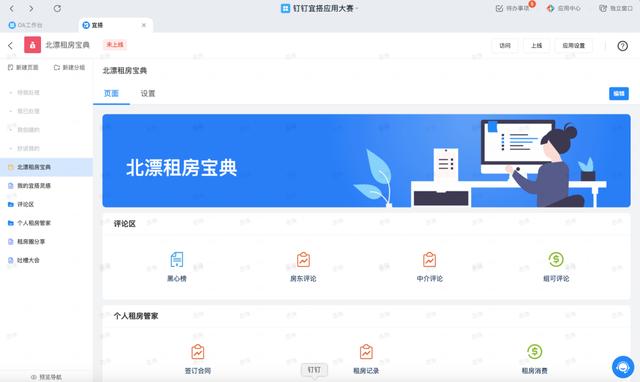640x382 pixels.
Task: Click the 钉钉宜搭应用大赛 title logo icon
Action: pyautogui.click(x=286, y=8)
